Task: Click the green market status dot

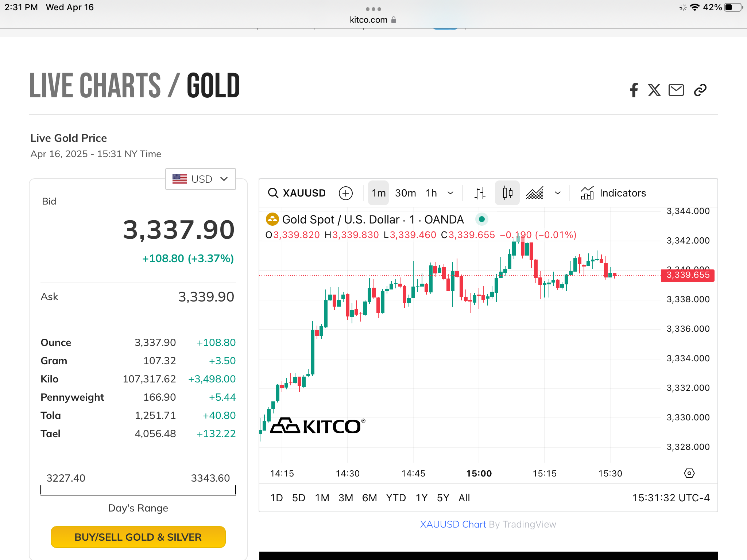Action: pos(481,219)
